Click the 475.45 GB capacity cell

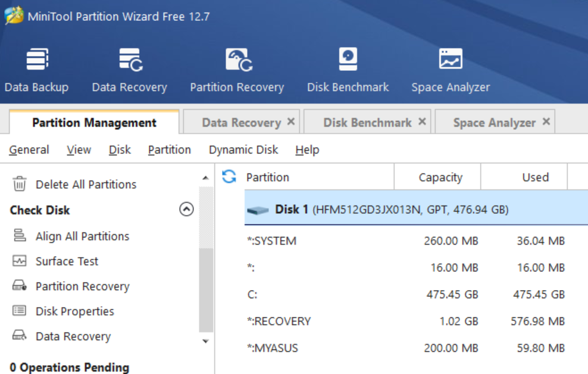(452, 294)
